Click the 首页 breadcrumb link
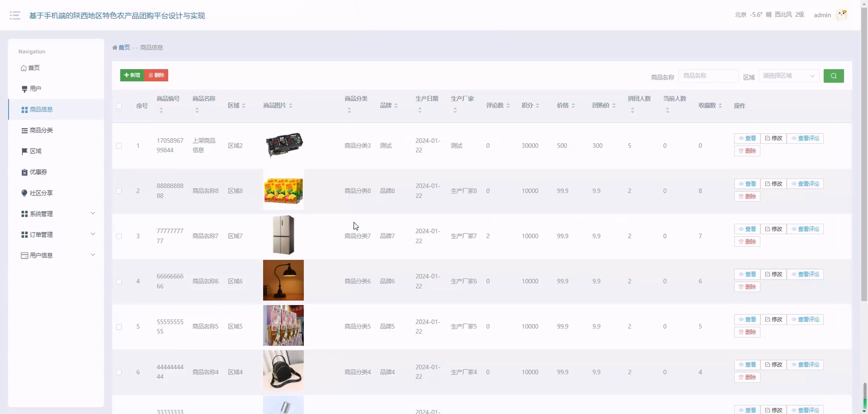The image size is (868, 414). click(x=124, y=48)
